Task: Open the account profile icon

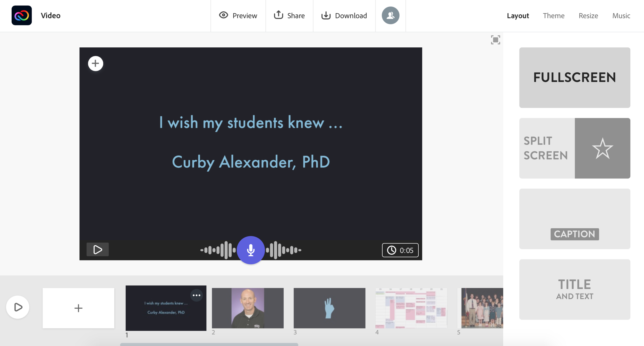Action: [x=390, y=15]
